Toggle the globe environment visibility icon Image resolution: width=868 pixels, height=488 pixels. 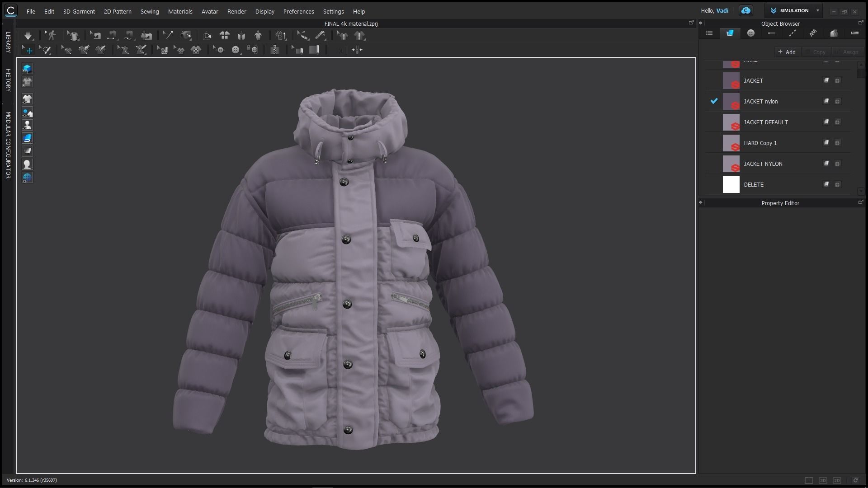(27, 177)
